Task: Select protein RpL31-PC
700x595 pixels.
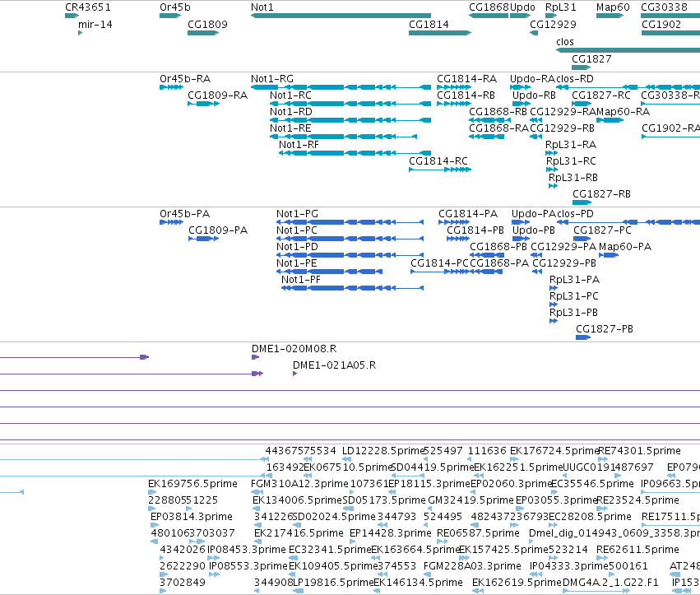Action: pyautogui.click(x=554, y=304)
